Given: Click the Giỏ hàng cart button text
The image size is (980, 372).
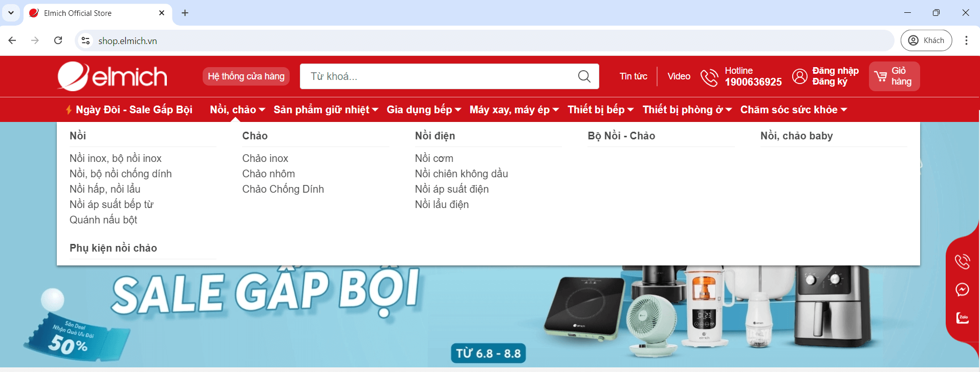Looking at the screenshot, I should [x=901, y=76].
